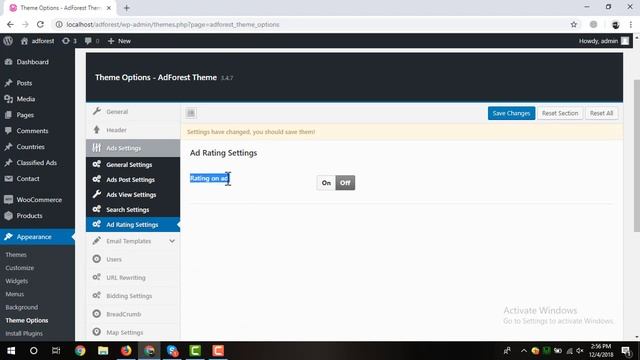
Task: Open the taskbar notification center icon
Action: pyautogui.click(x=627, y=351)
